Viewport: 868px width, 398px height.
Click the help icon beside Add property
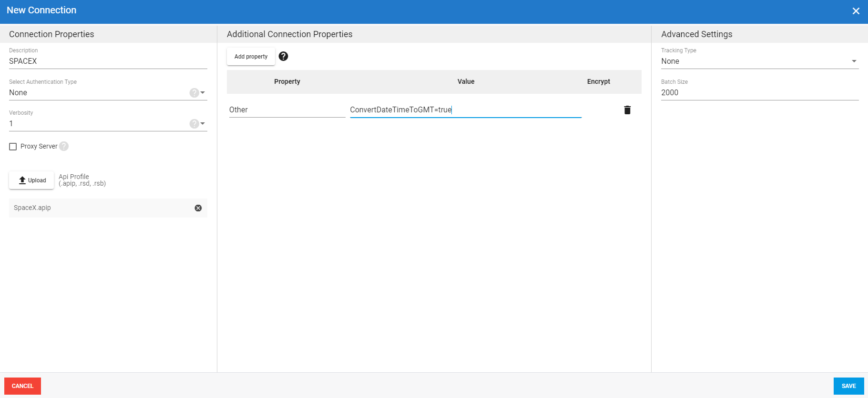point(283,56)
